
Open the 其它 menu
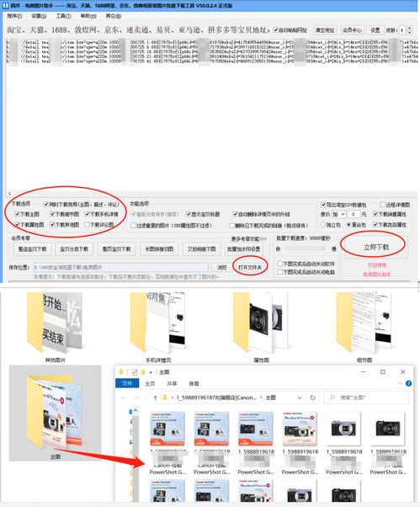click(114, 16)
